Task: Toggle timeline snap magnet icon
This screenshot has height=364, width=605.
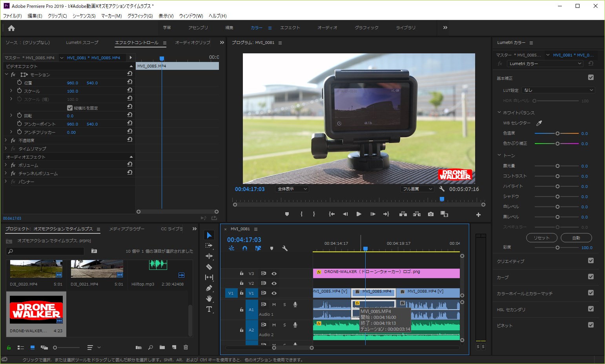Action: pyautogui.click(x=245, y=248)
